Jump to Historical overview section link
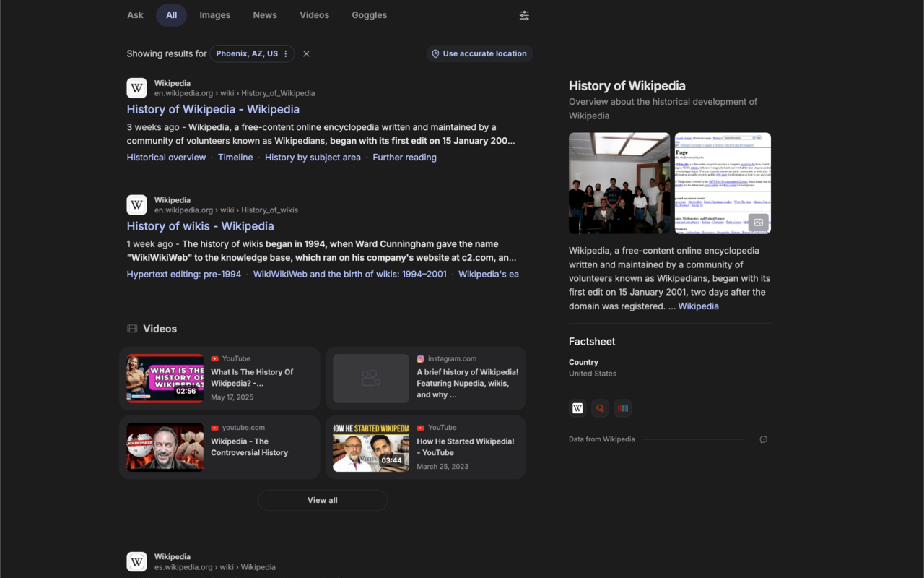The width and height of the screenshot is (924, 578). click(166, 158)
